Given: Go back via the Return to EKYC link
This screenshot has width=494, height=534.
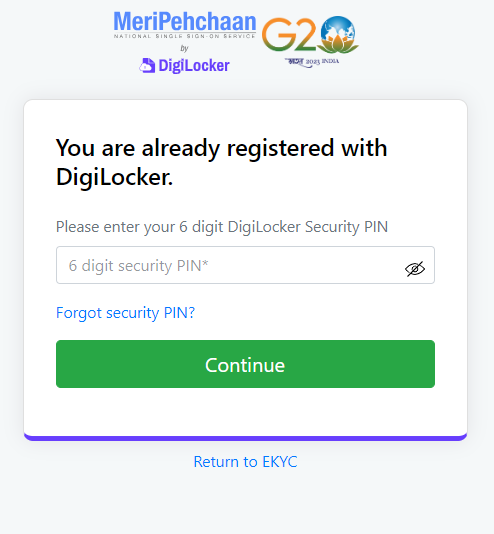Looking at the screenshot, I should pyautogui.click(x=245, y=461).
